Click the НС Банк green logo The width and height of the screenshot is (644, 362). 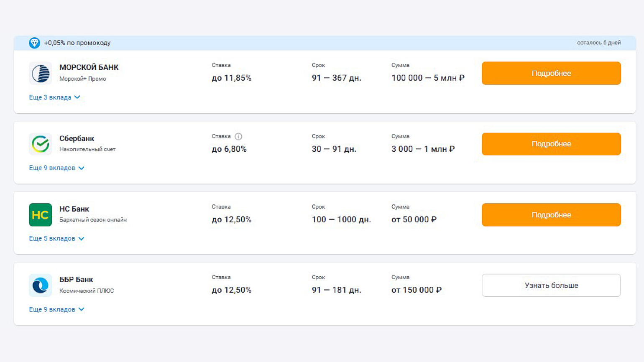pyautogui.click(x=41, y=215)
